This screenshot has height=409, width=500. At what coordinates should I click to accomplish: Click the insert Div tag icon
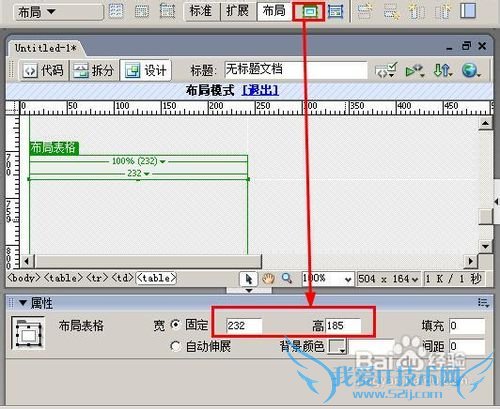(142, 11)
